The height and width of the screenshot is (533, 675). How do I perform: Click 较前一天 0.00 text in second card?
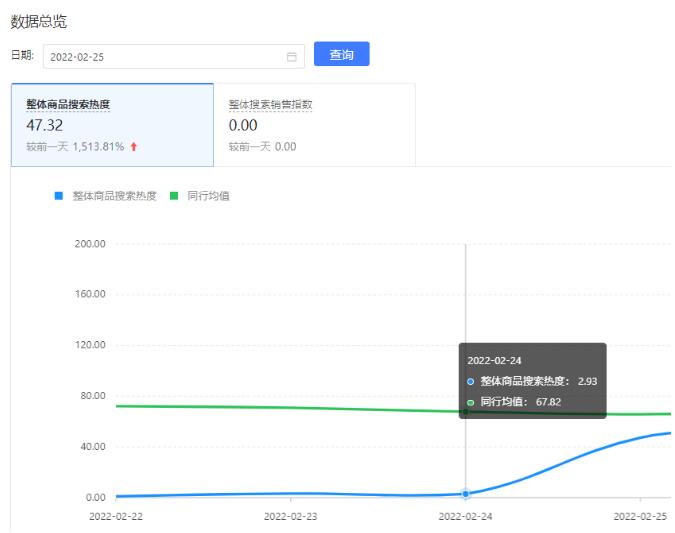pyautogui.click(x=263, y=147)
